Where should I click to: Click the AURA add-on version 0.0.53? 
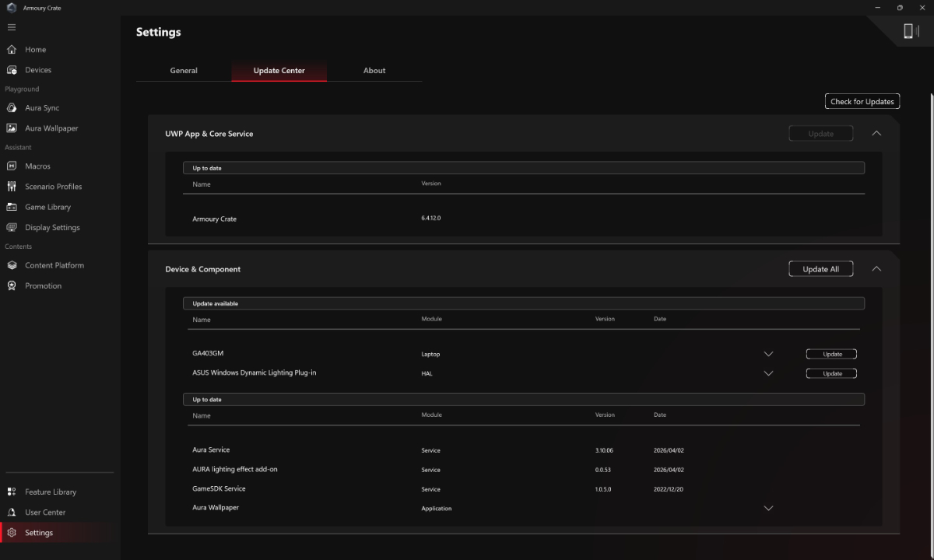point(602,470)
